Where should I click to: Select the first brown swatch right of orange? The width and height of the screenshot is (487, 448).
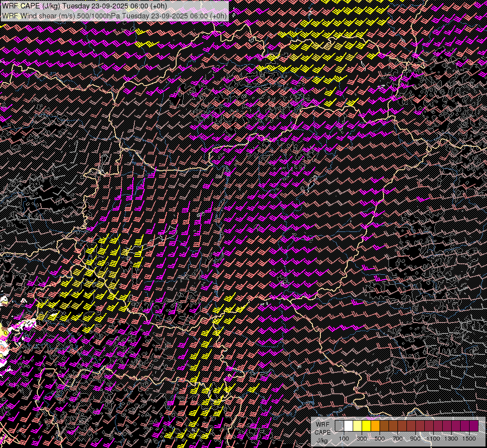coord(384,426)
